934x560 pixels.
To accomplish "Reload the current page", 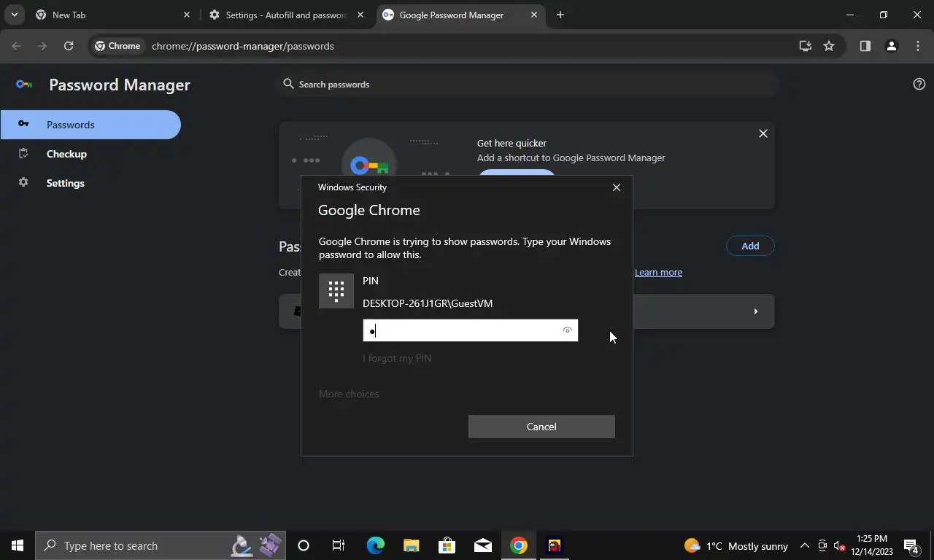I will (x=69, y=46).
